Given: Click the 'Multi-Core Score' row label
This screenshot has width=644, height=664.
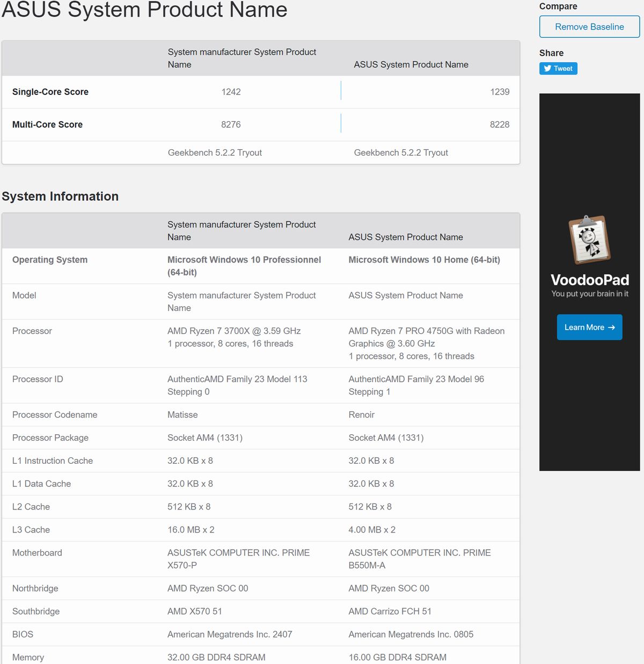Looking at the screenshot, I should (x=47, y=125).
